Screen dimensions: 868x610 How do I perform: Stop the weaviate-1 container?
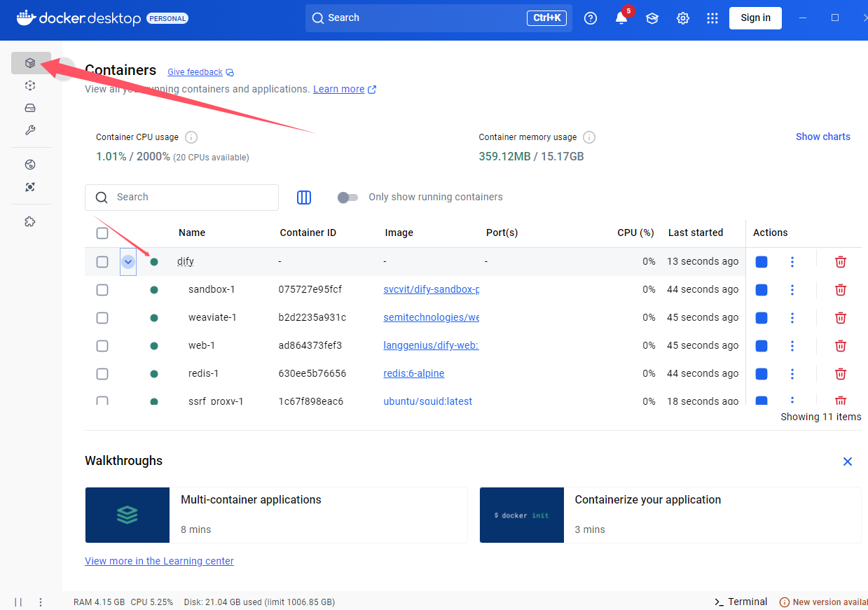tap(762, 318)
